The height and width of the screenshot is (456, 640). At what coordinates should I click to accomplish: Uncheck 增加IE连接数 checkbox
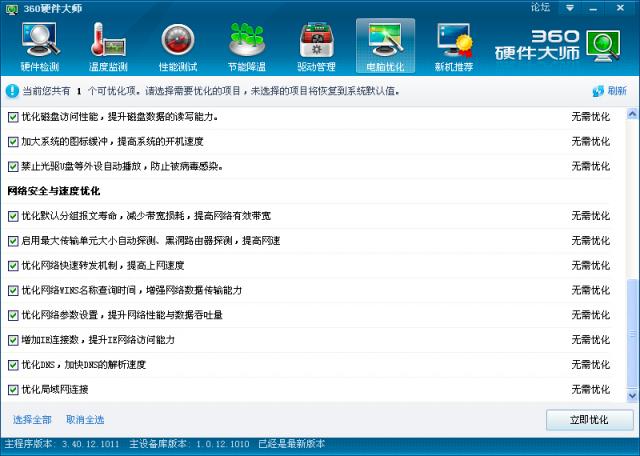tap(13, 340)
